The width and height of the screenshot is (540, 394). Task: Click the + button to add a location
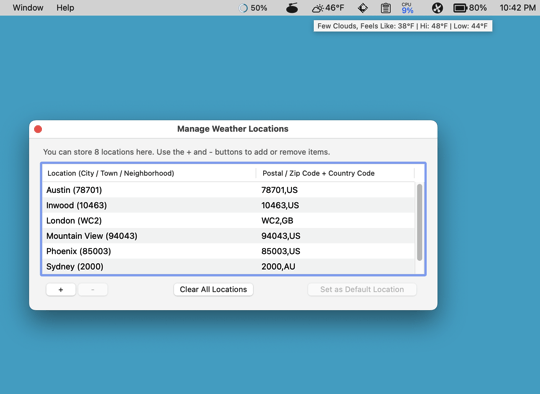[61, 290]
